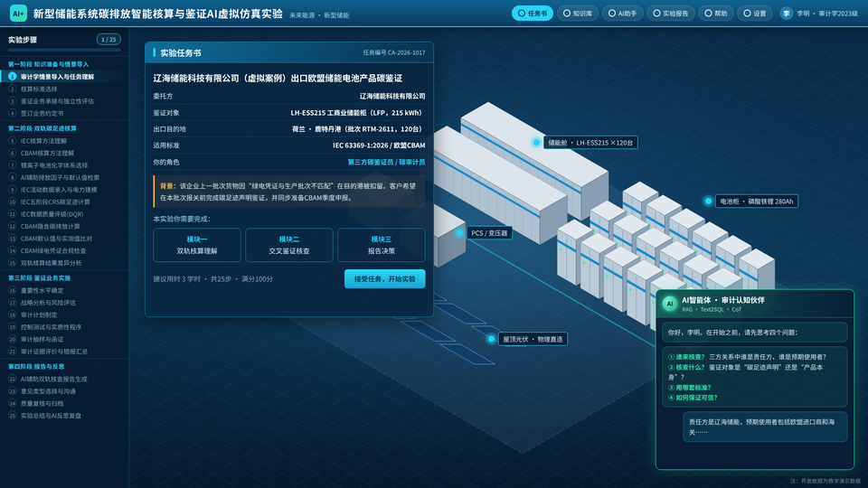Select step 23 意见类型选择与沟通

[x=64, y=390]
